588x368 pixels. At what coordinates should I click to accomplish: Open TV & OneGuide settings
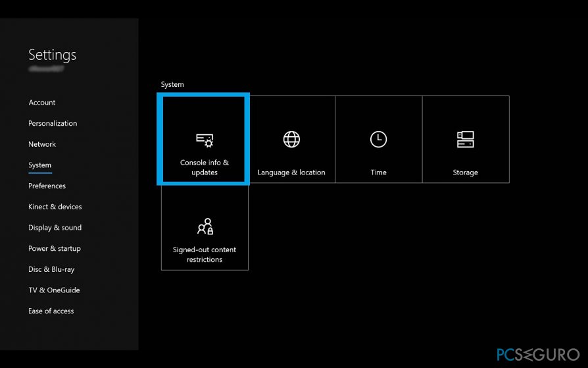coord(54,290)
